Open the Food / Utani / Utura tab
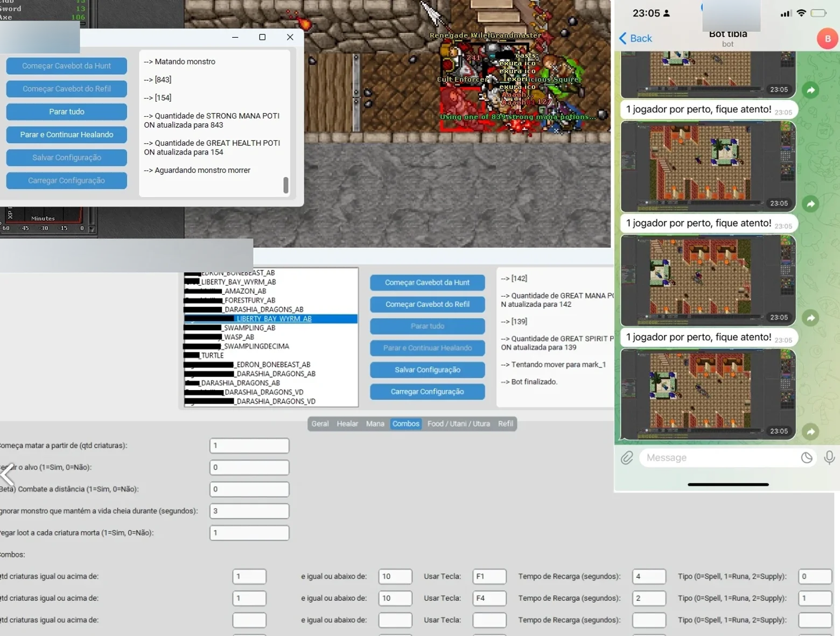840x636 pixels. 459,424
